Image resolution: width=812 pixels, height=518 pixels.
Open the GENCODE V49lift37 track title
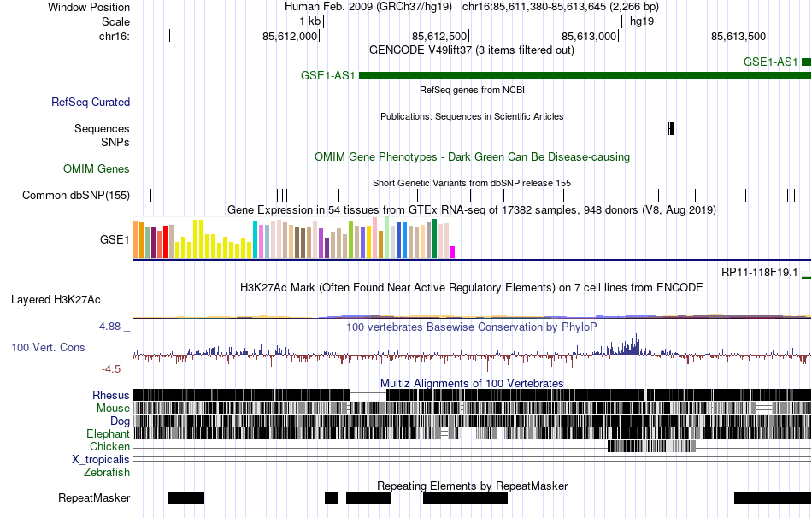pos(471,50)
